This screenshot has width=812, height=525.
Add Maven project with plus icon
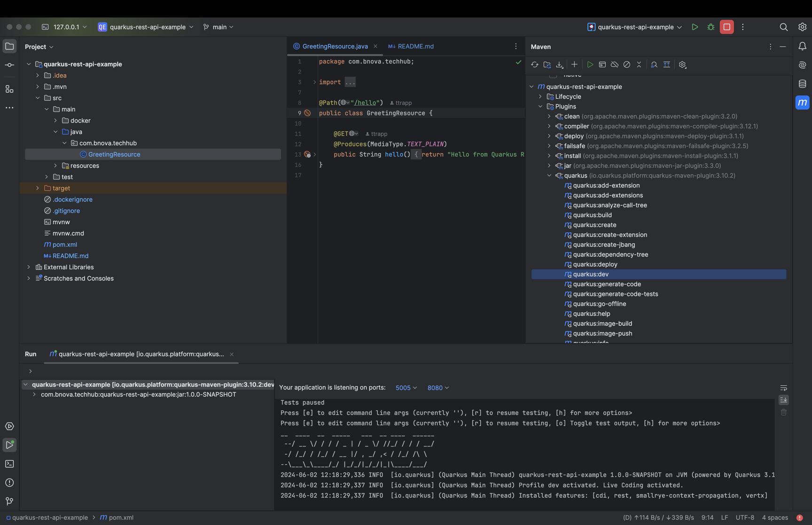[x=574, y=65]
